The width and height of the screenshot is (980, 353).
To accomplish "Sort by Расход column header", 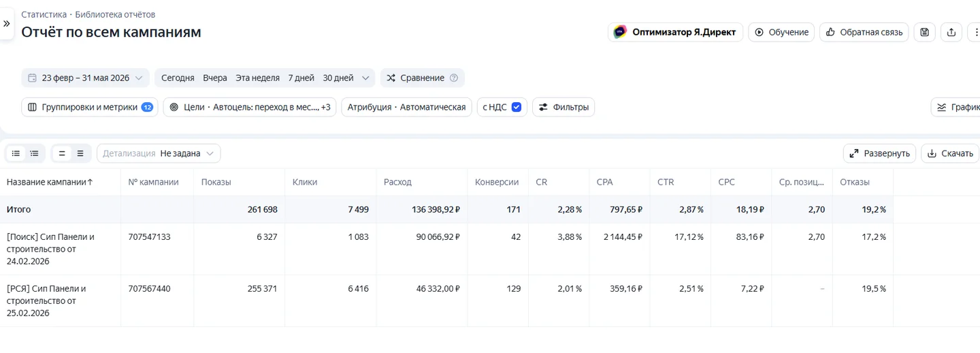I will tap(397, 182).
